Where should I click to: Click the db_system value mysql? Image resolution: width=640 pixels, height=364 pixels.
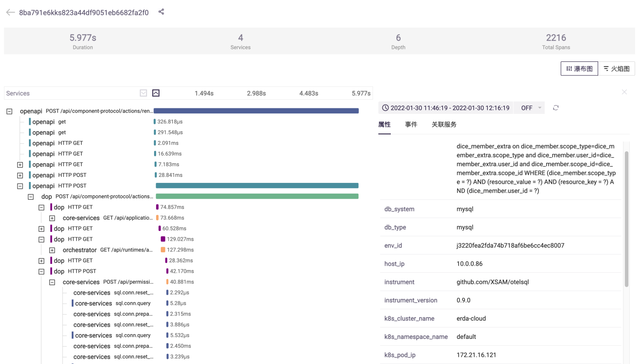point(465,209)
